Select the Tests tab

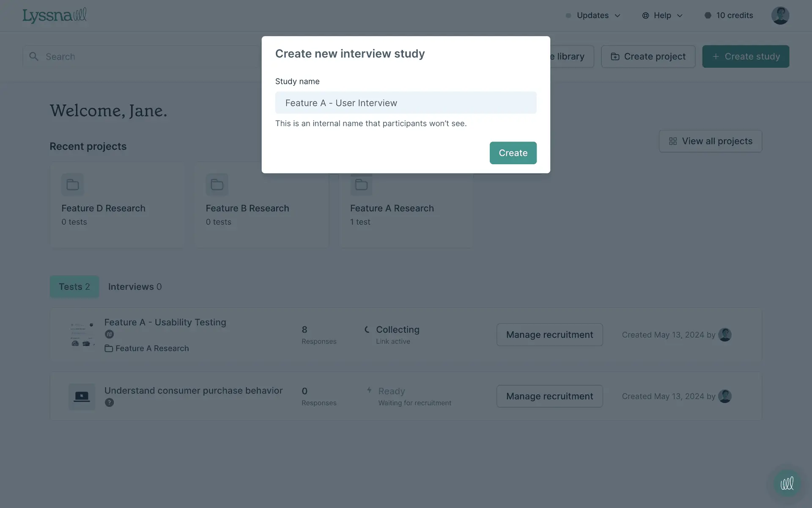coord(74,287)
